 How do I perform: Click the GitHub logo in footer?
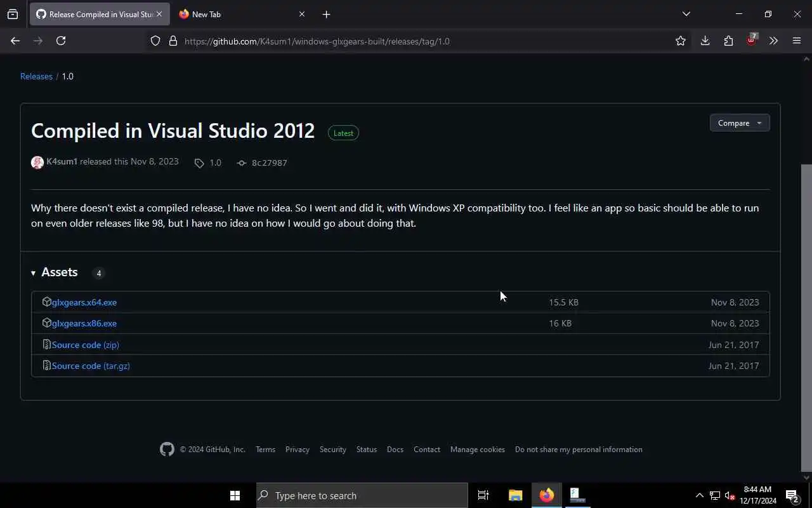pos(167,449)
